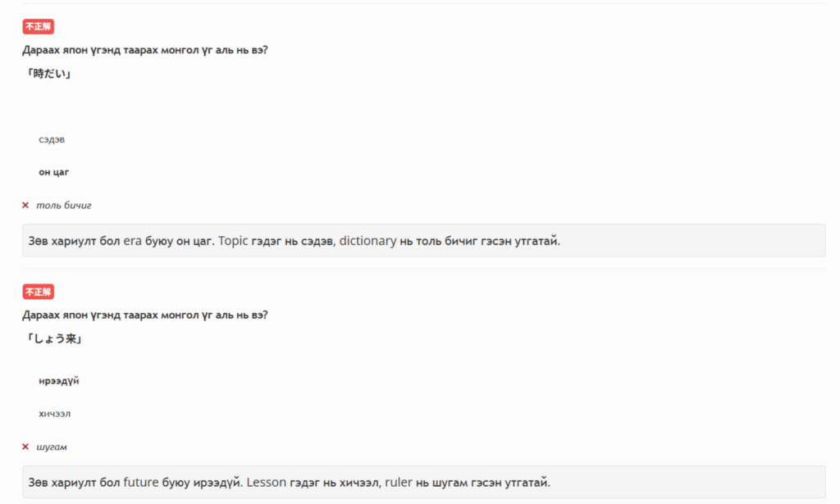Click the word "era" in the explanation

pos(133,241)
